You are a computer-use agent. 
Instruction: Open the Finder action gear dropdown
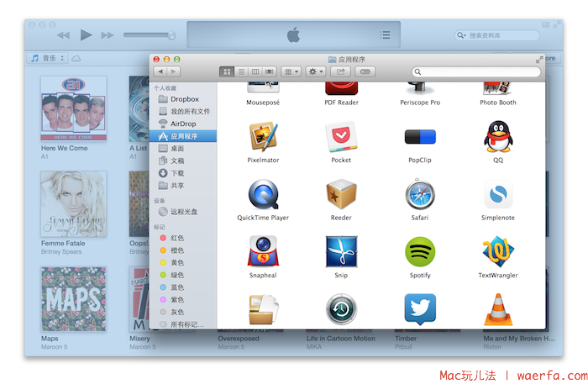tap(315, 71)
